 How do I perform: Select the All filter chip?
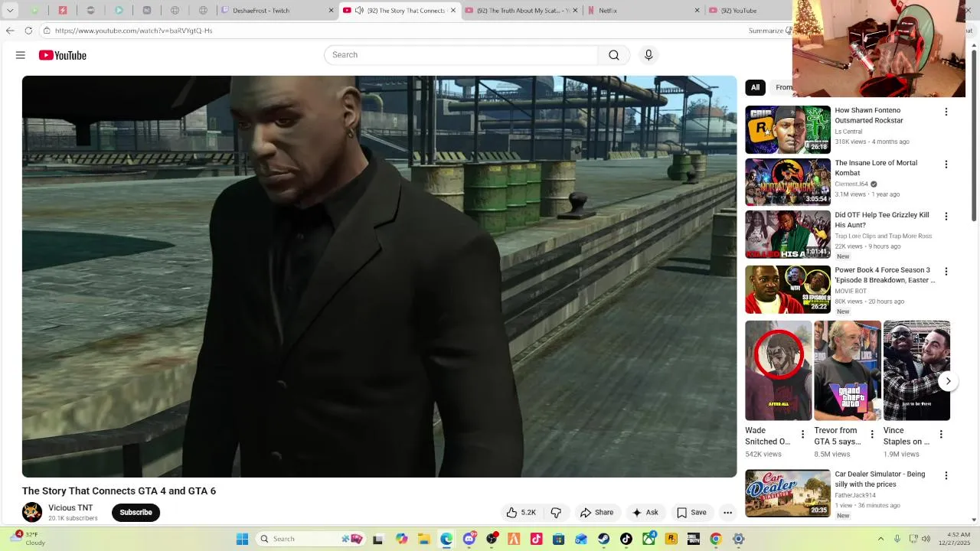755,87
